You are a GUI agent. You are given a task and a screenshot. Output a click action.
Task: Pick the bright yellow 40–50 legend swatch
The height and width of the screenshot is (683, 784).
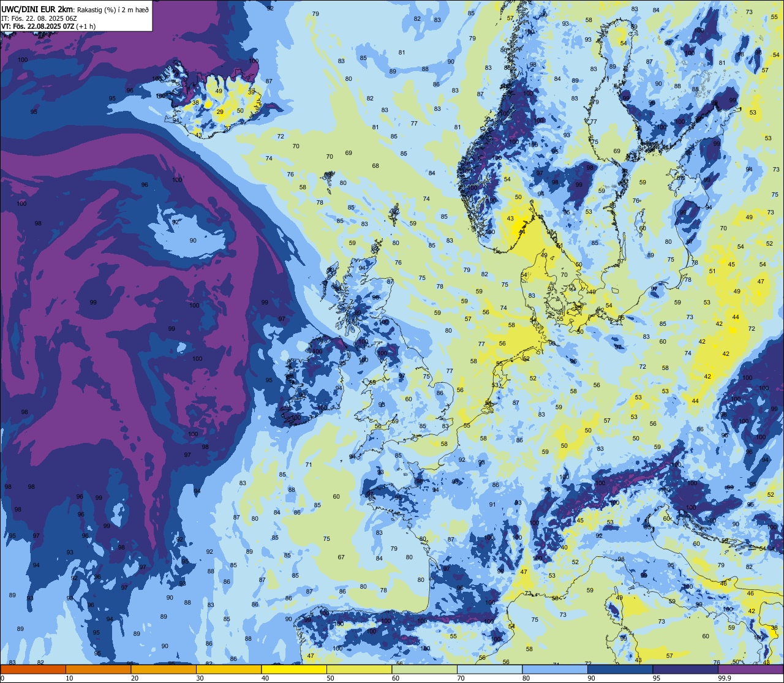[x=294, y=669]
